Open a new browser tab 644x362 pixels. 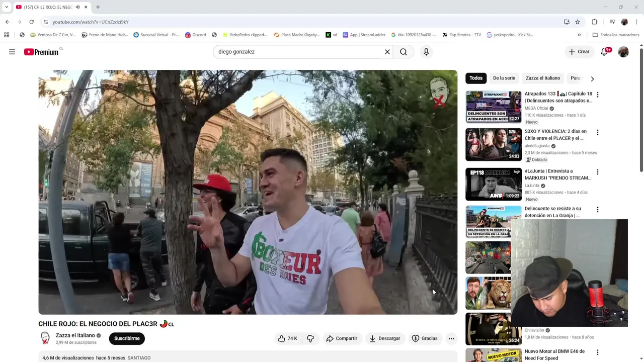[98, 7]
